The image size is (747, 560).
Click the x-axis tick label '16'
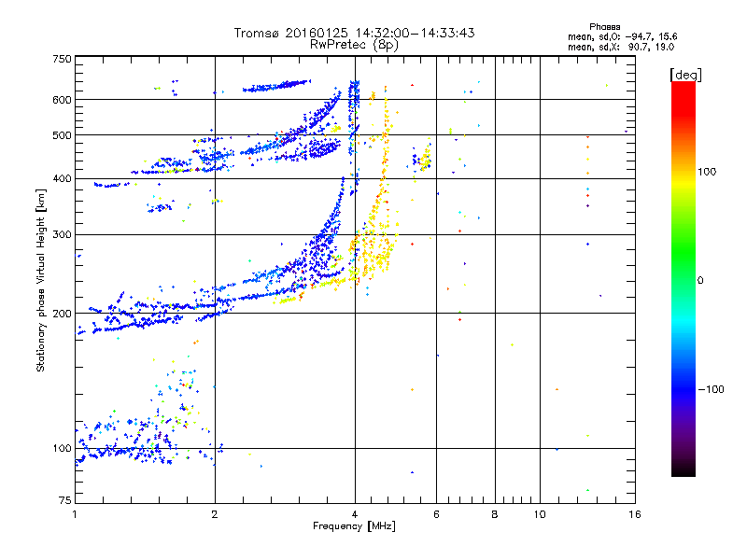[635, 514]
